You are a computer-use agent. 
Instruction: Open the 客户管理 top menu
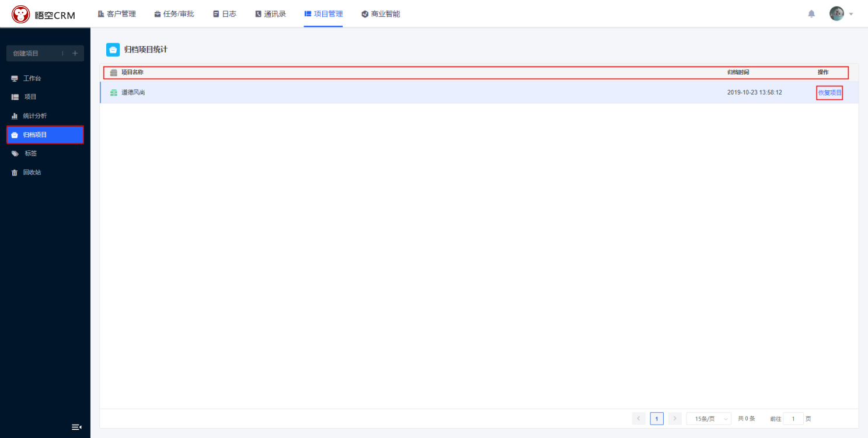click(x=117, y=14)
